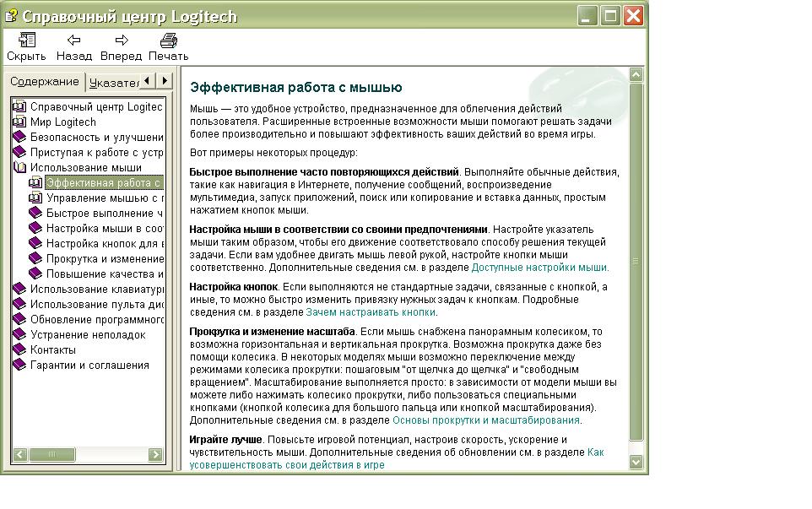Go back with the Назад arrow

coord(73,41)
